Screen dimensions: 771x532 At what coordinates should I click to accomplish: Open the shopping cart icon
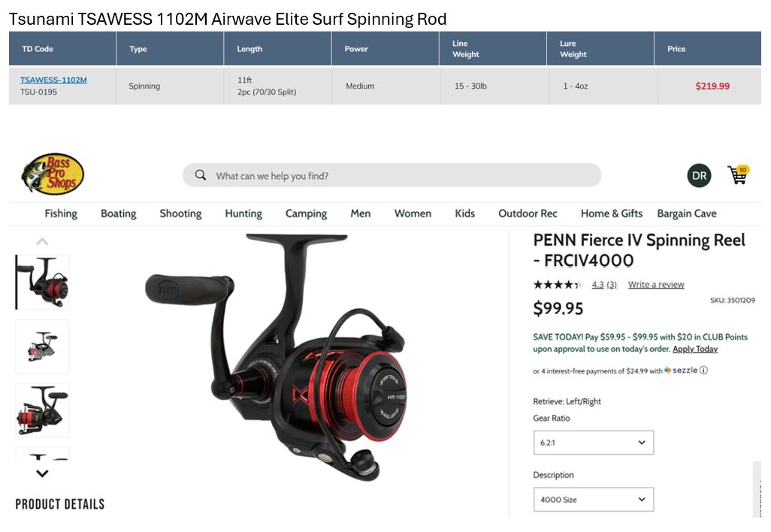[738, 174]
